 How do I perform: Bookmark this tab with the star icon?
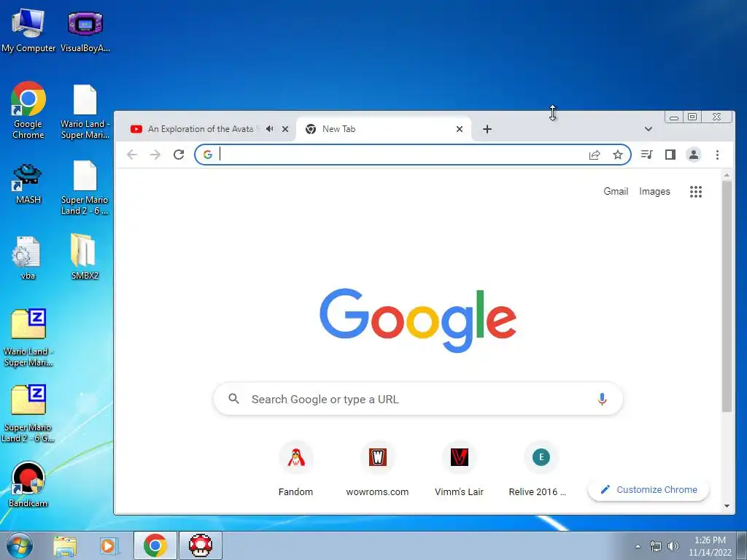618,155
